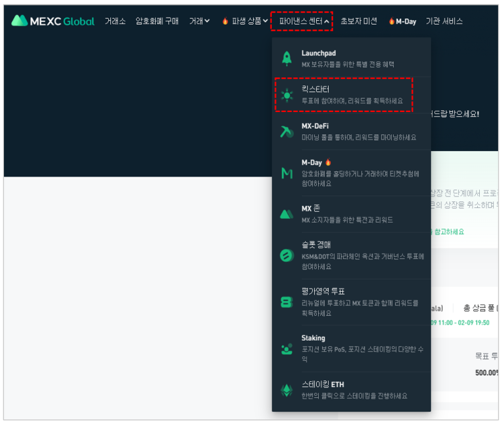Click '마이닝 풀을 통하여, 리워드를 마이닝하세요' description

coord(359,137)
